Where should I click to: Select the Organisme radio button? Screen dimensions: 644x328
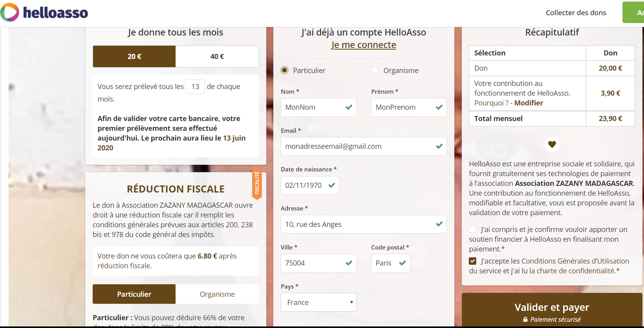click(375, 70)
